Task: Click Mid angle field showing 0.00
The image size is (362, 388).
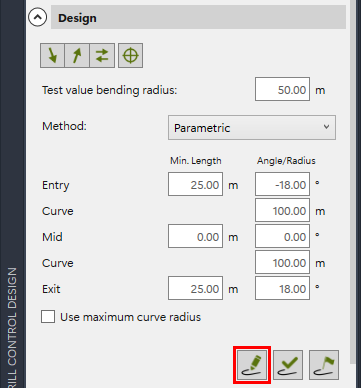Action: (x=282, y=236)
